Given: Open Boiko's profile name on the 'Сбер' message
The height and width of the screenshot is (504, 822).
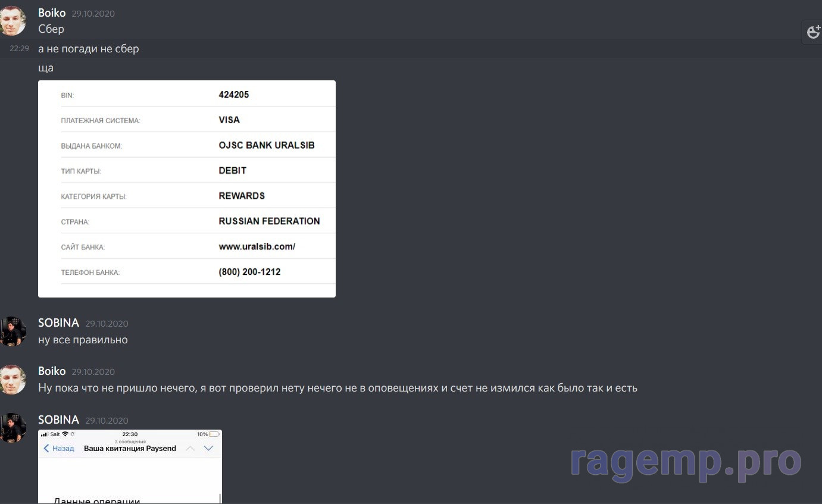Looking at the screenshot, I should [x=52, y=13].
